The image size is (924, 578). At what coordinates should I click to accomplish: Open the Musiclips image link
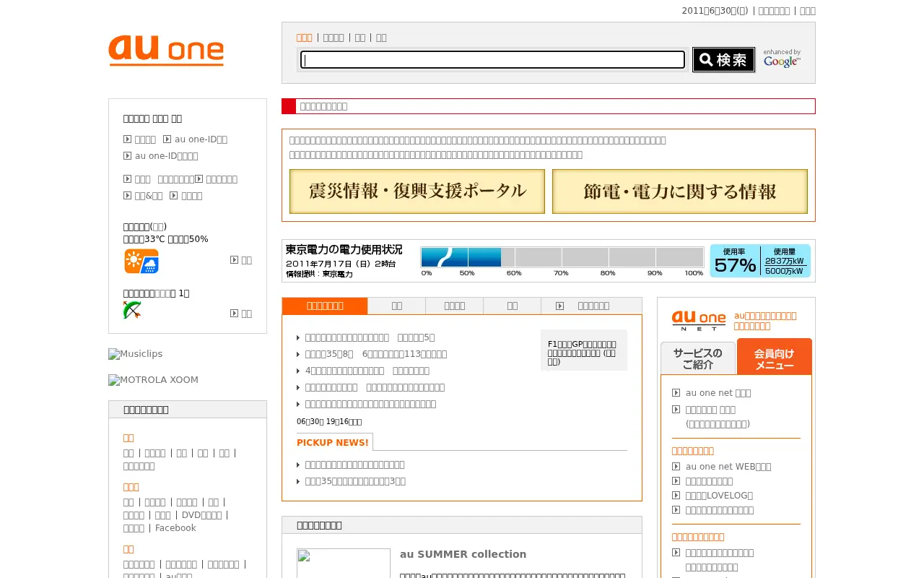point(136,354)
